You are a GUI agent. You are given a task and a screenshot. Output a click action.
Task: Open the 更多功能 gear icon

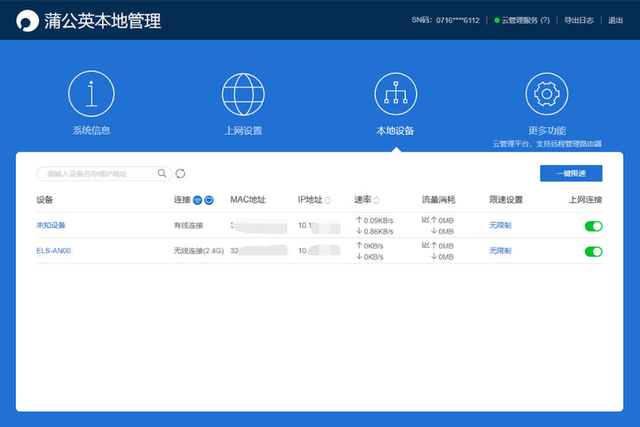547,94
